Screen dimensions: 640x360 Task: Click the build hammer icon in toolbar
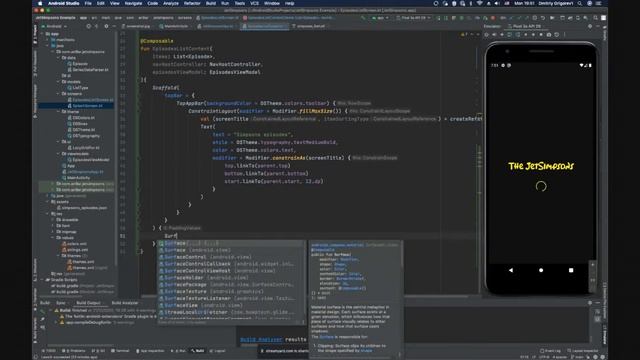[x=363, y=18]
